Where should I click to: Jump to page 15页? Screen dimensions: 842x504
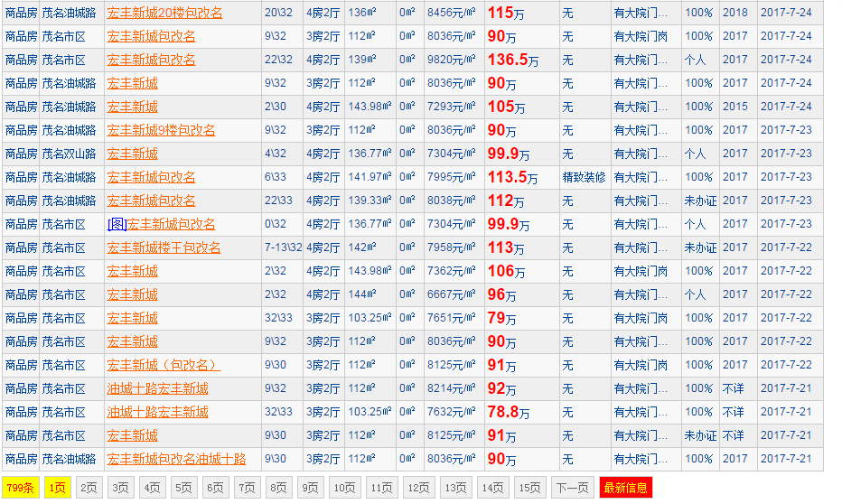point(530,488)
